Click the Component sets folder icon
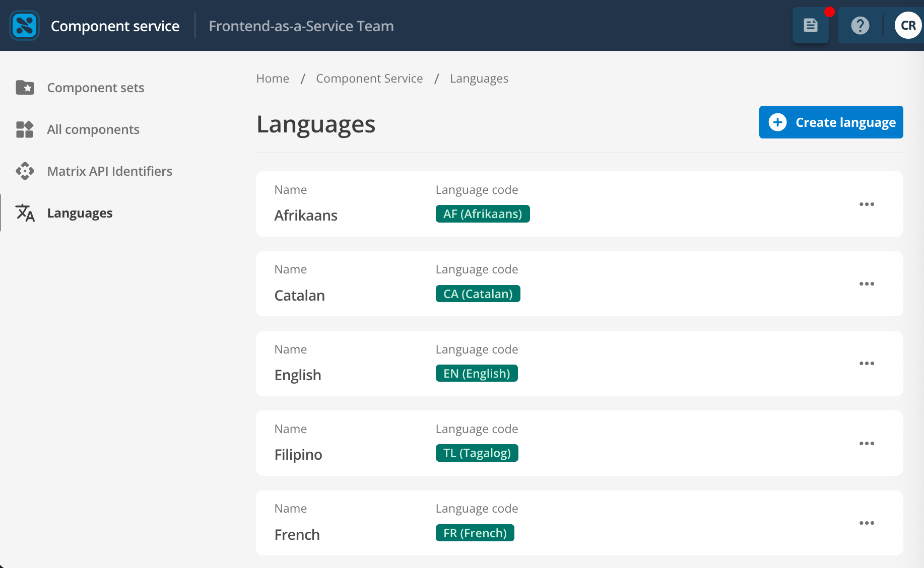Viewport: 924px width, 568px height. [25, 88]
